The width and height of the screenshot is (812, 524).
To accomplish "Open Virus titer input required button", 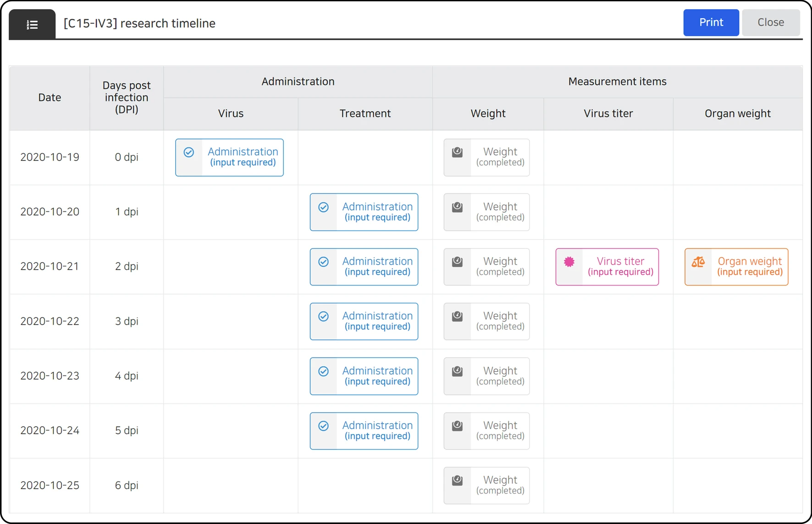I will (x=607, y=267).
